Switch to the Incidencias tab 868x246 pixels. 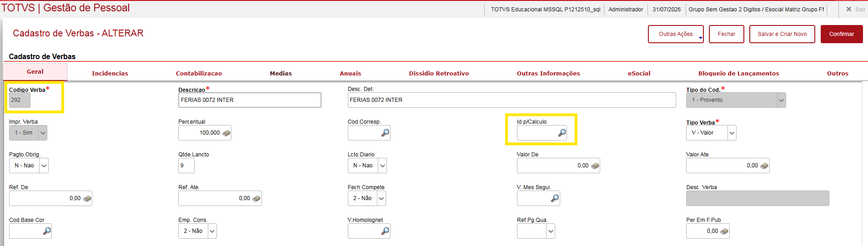(110, 73)
